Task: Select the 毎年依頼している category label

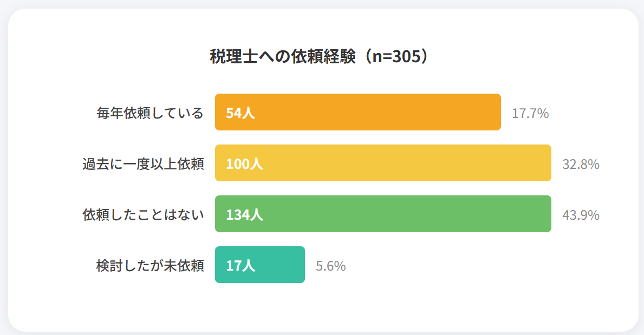Action: 150,113
